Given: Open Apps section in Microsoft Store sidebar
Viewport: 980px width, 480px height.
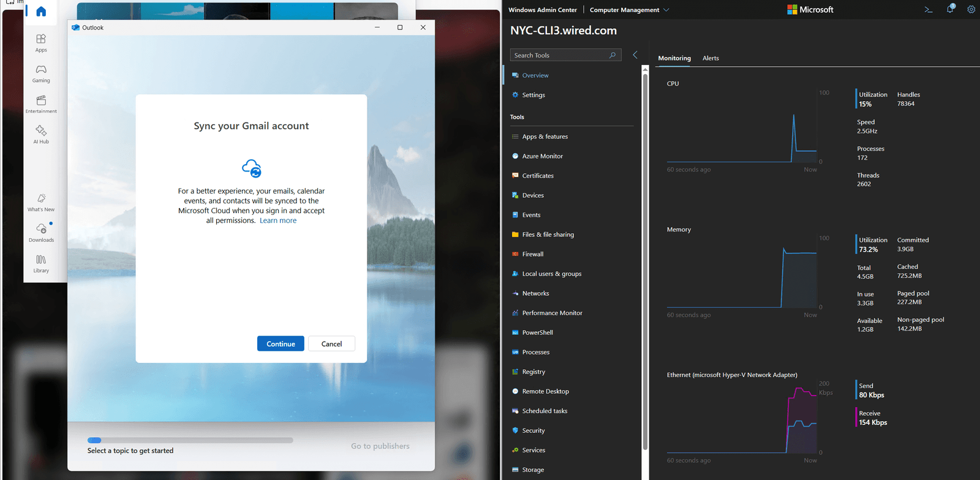Looking at the screenshot, I should point(41,42).
